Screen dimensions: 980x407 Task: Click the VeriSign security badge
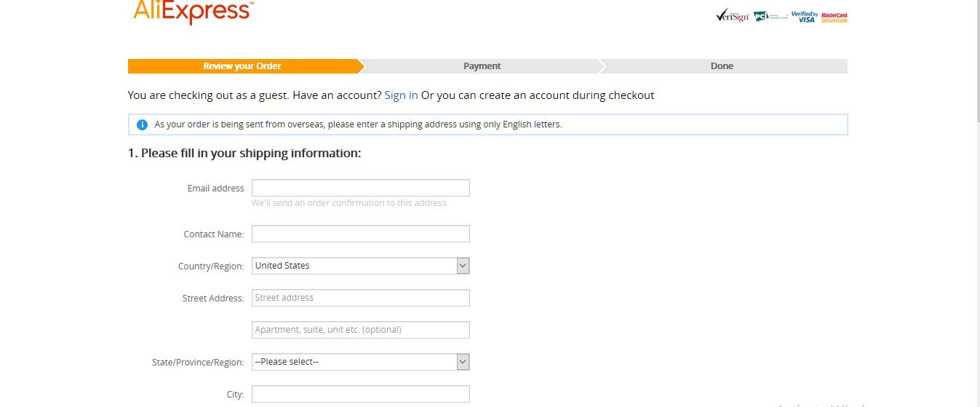pyautogui.click(x=732, y=16)
